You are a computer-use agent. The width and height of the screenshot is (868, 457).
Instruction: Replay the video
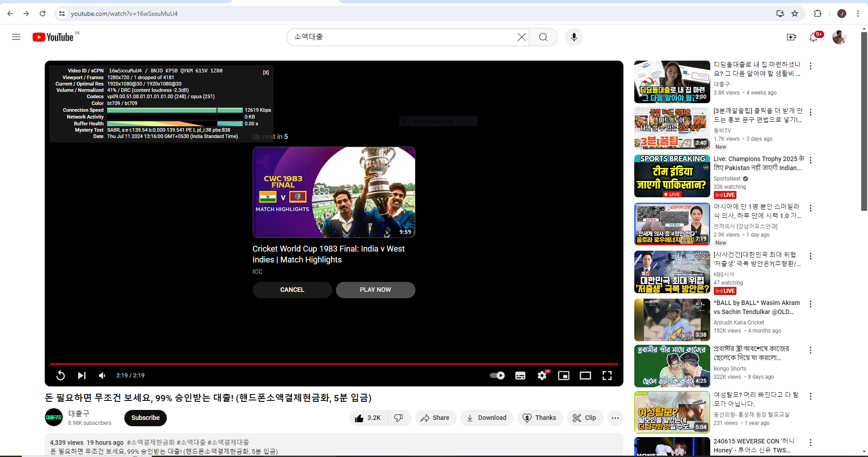coord(61,376)
